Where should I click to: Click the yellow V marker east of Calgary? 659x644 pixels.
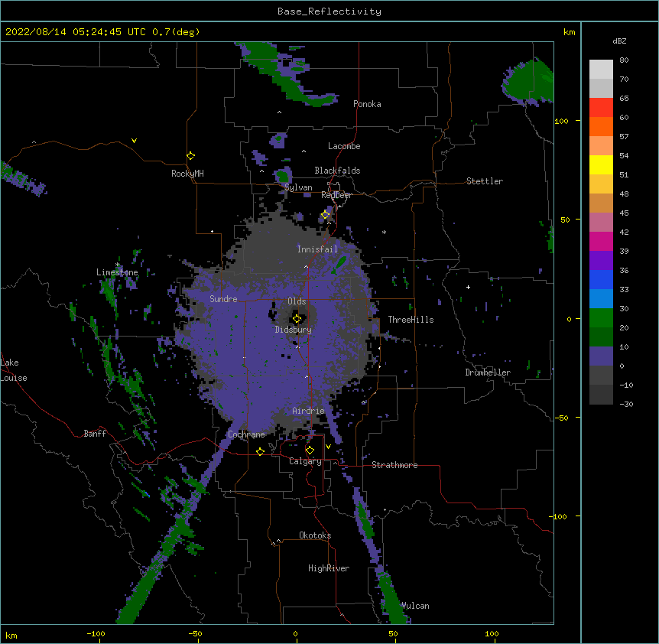(328, 447)
